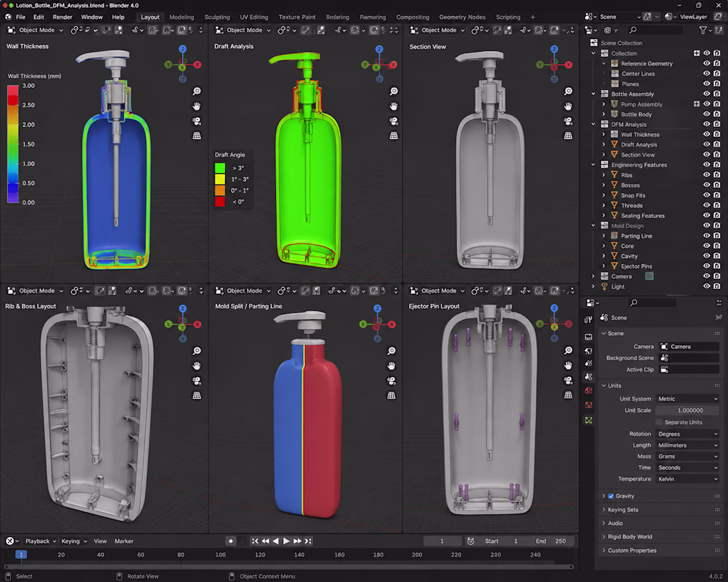Click the Marker menu in timeline header
Viewport: 728px width, 582px height.
pyautogui.click(x=124, y=541)
